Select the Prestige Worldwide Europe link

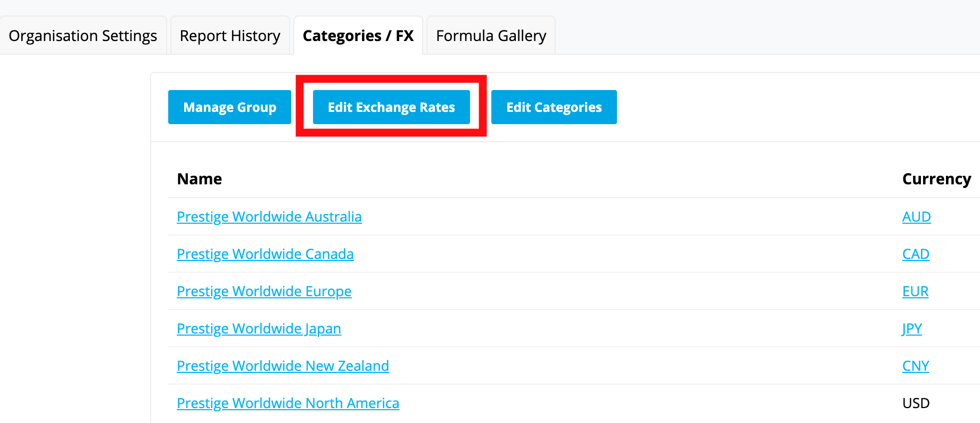[264, 291]
